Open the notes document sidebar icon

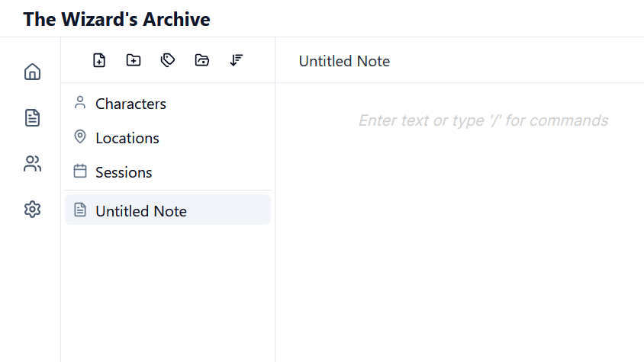point(32,118)
